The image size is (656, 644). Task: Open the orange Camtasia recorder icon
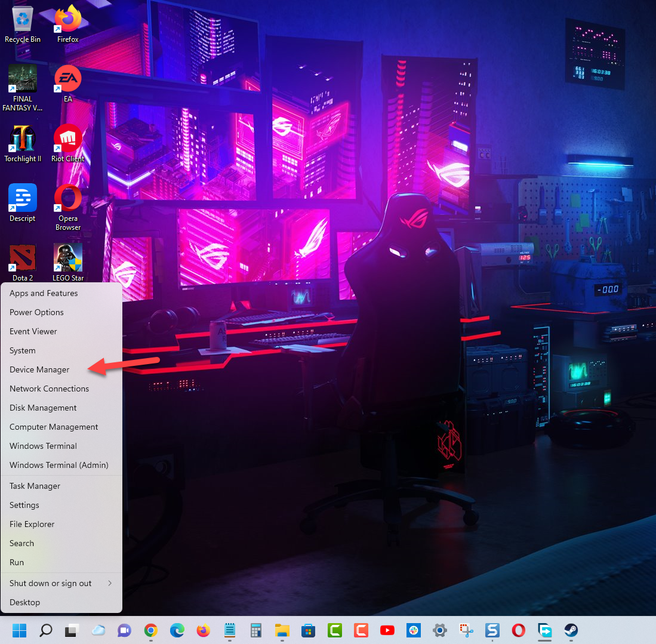point(361,630)
